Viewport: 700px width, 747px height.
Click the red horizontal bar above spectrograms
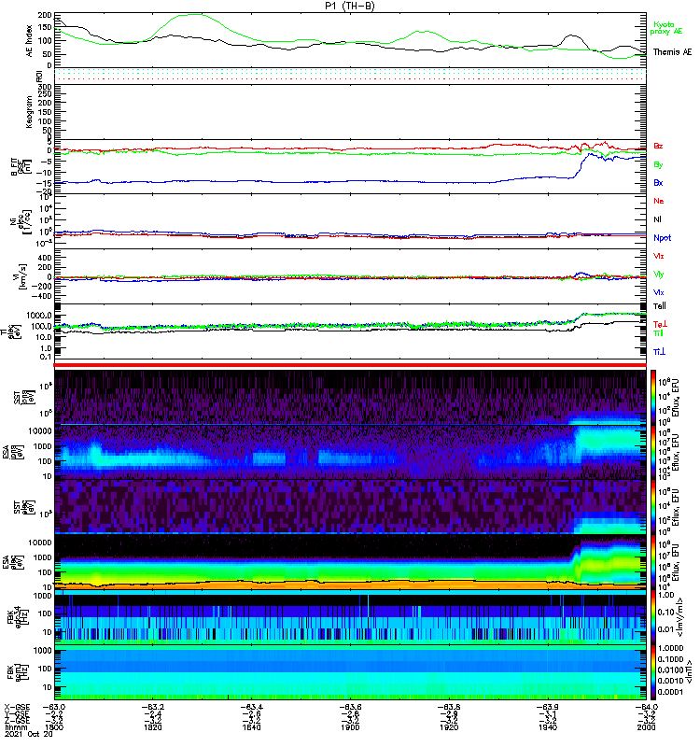click(x=350, y=365)
